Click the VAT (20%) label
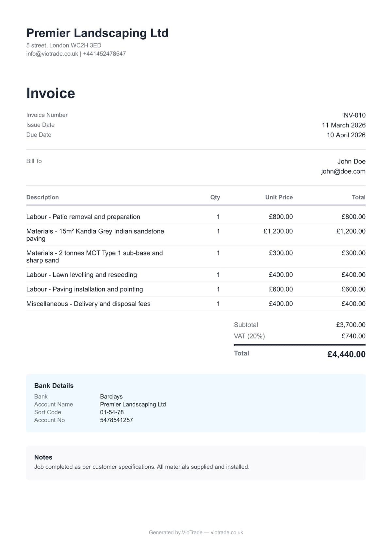392x555 pixels. pos(249,336)
